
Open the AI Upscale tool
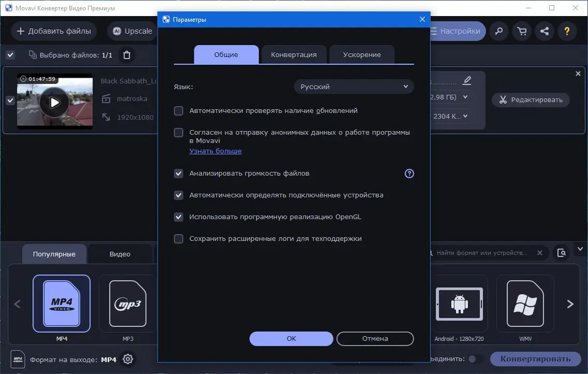pos(133,31)
